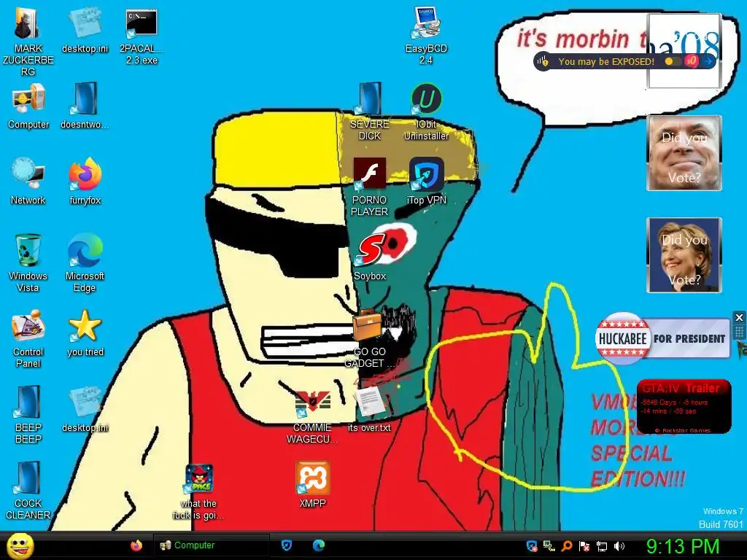The image size is (747, 560).
Task: Click the McCain 'Did you Vote?' gadget
Action: (x=684, y=153)
